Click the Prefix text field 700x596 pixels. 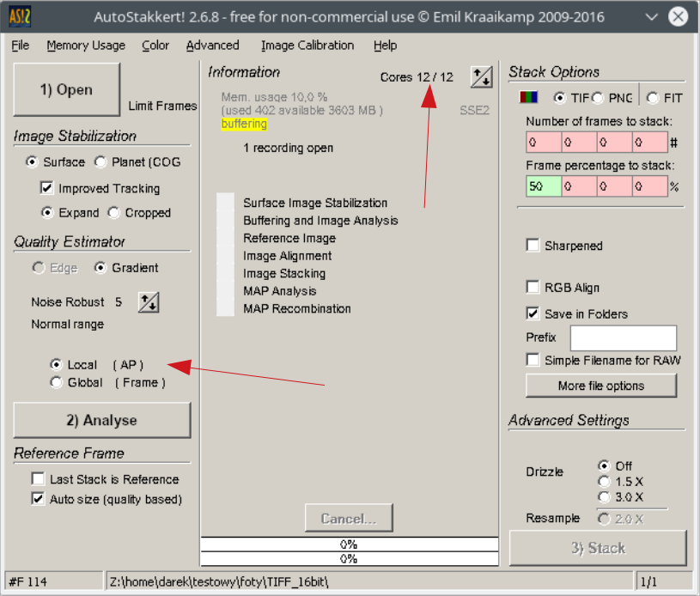point(624,338)
